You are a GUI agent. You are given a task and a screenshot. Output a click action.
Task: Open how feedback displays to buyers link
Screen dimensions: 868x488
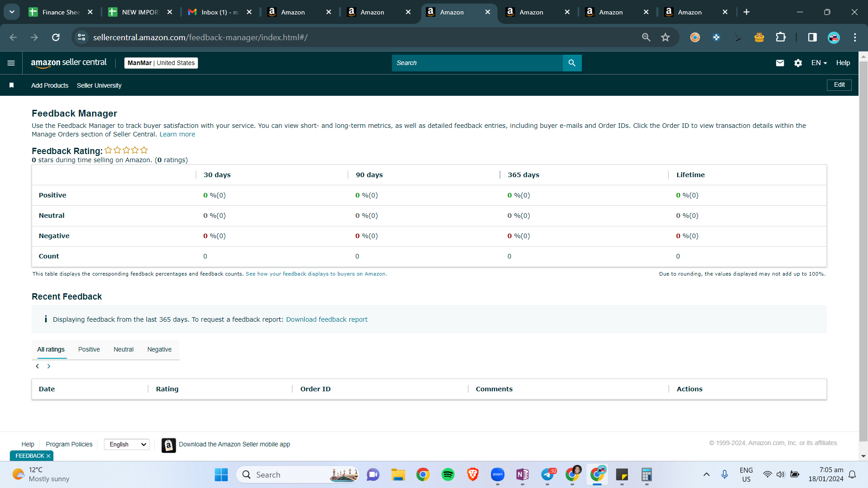[316, 274]
